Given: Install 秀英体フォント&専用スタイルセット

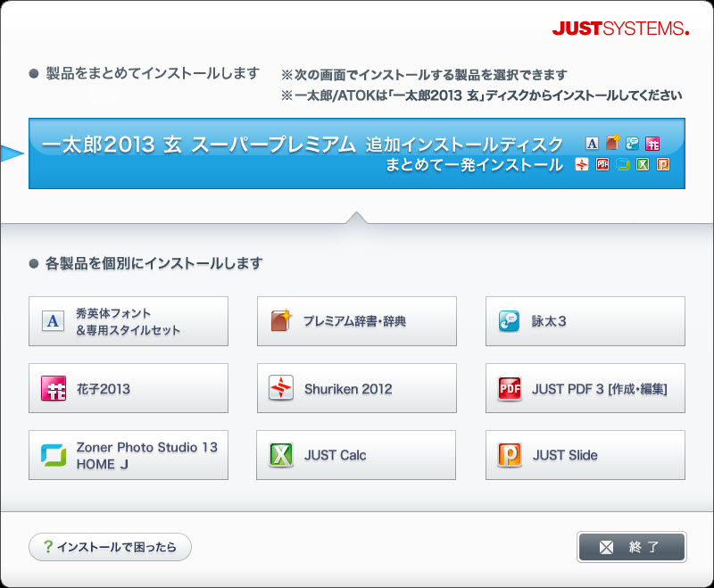Looking at the screenshot, I should point(129,321).
